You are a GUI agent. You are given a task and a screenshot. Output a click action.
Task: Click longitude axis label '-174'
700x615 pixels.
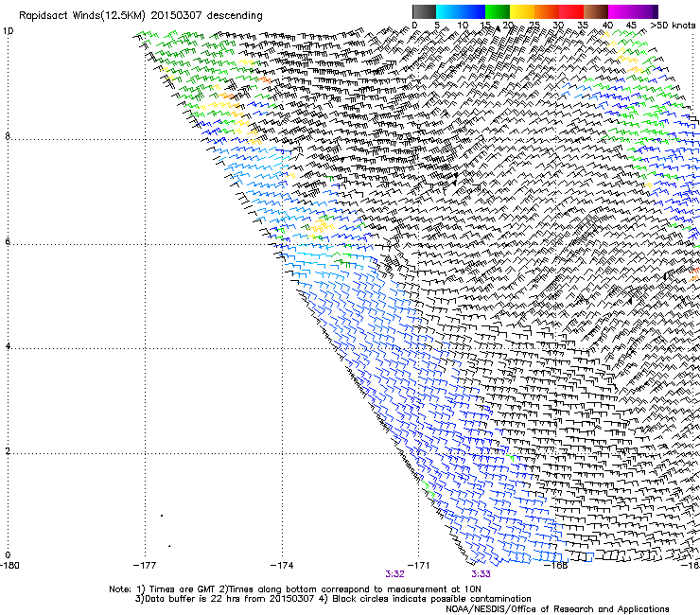click(282, 566)
